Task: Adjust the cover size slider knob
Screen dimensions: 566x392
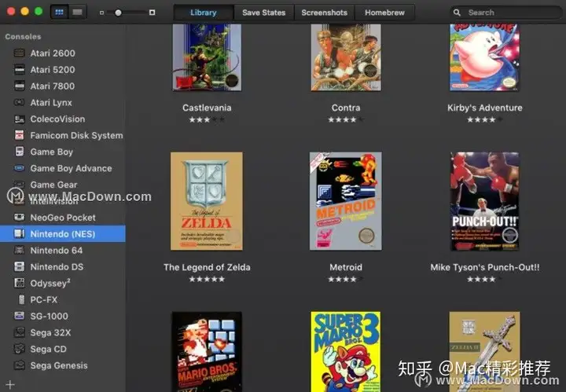Action: [118, 13]
